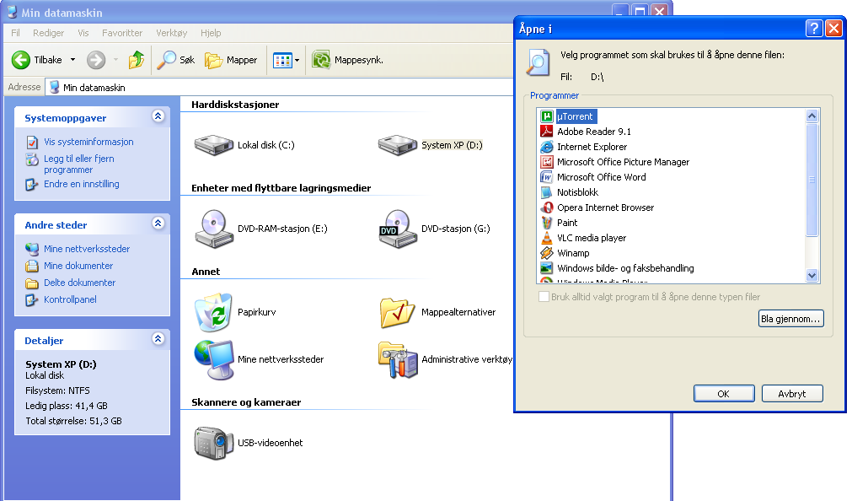Screen dimensions: 868x501
Task: Open the Verktøy menu
Action: [171, 33]
